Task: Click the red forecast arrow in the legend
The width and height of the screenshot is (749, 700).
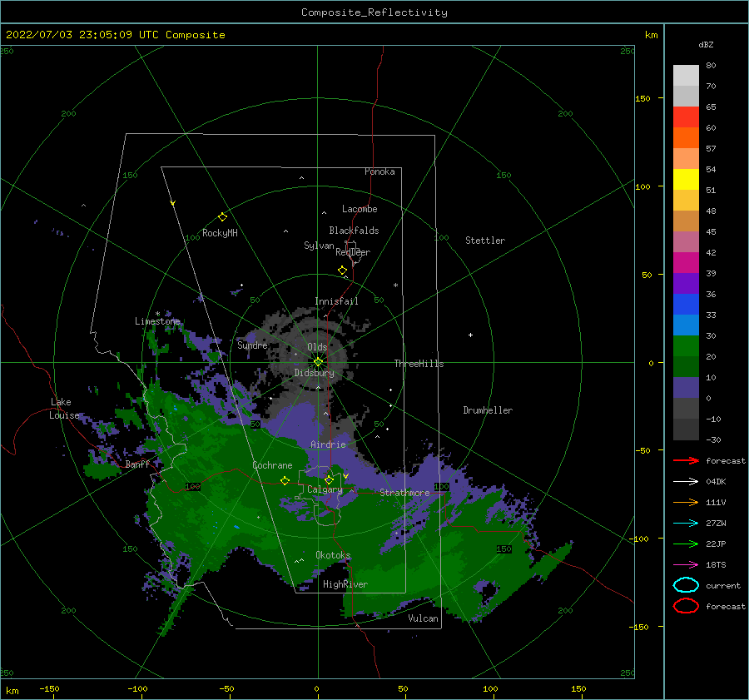Action: [x=686, y=460]
